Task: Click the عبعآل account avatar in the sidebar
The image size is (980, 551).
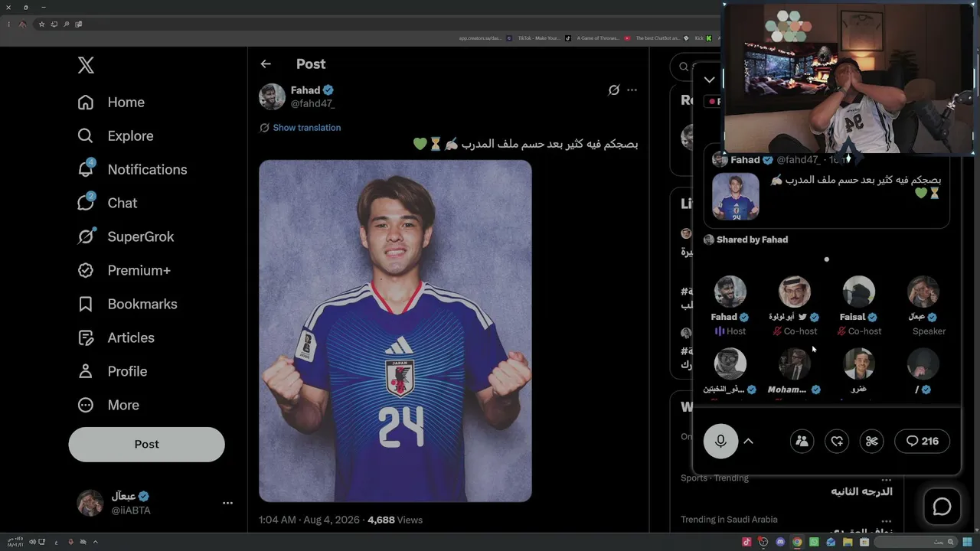Action: 90,503
